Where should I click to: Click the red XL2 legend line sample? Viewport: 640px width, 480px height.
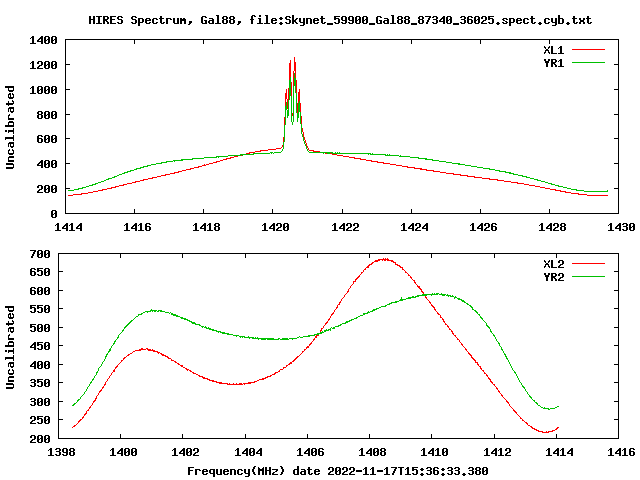tap(588, 264)
